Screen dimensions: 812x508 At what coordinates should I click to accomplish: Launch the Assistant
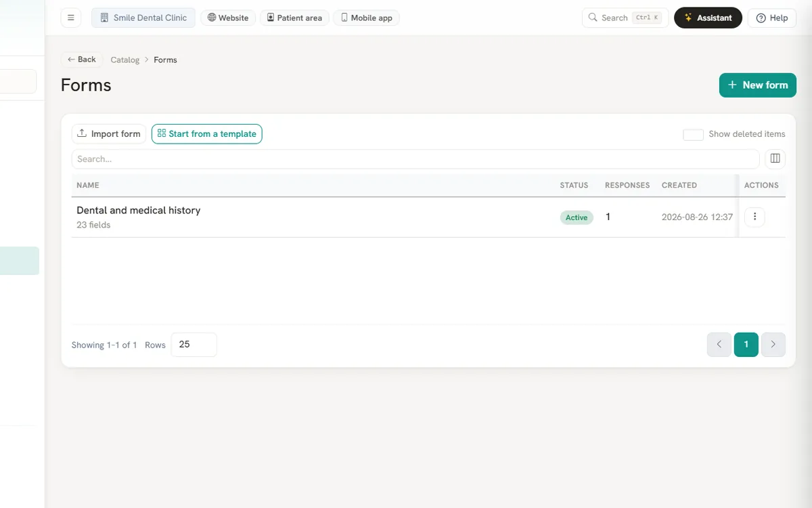pyautogui.click(x=708, y=18)
